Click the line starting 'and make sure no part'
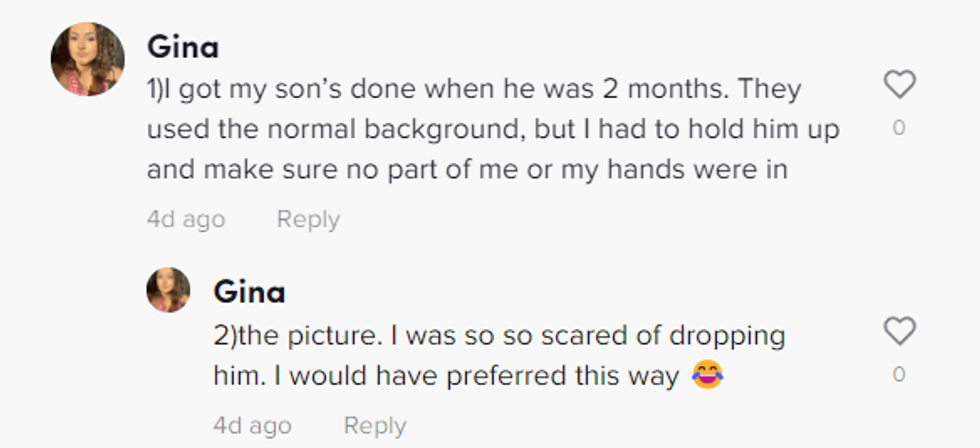 (467, 170)
